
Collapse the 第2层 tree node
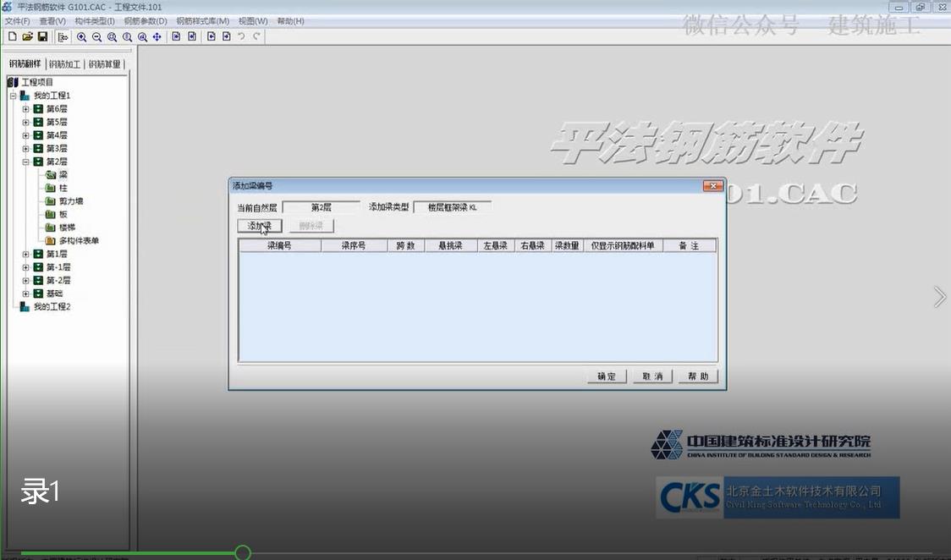coord(25,162)
